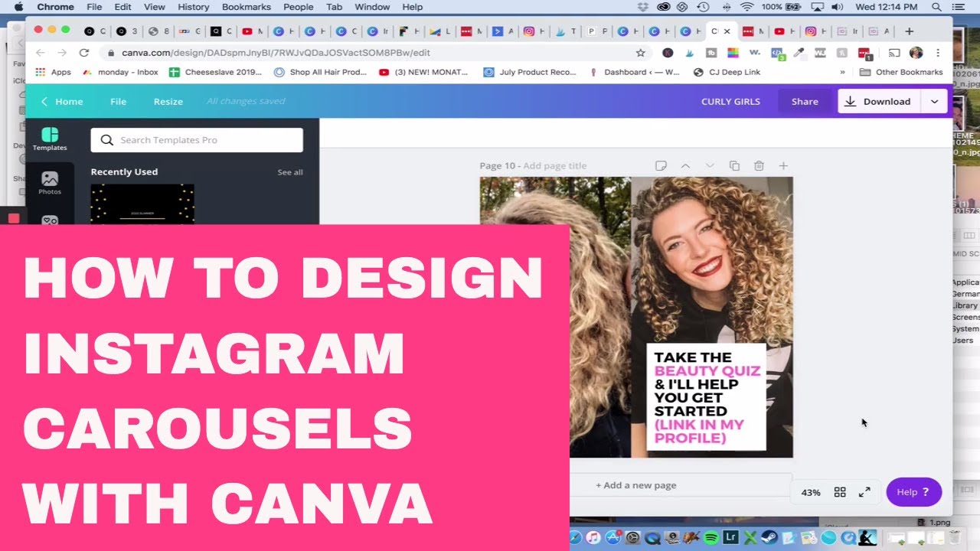
Task: Click See all recently used templates
Action: click(290, 172)
